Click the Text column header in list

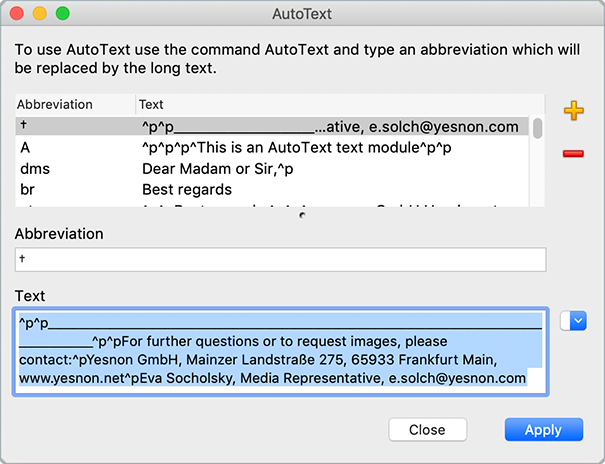(330, 104)
